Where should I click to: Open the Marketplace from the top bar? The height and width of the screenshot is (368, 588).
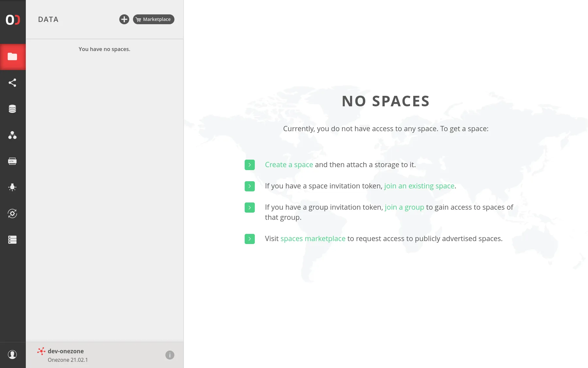tap(153, 19)
